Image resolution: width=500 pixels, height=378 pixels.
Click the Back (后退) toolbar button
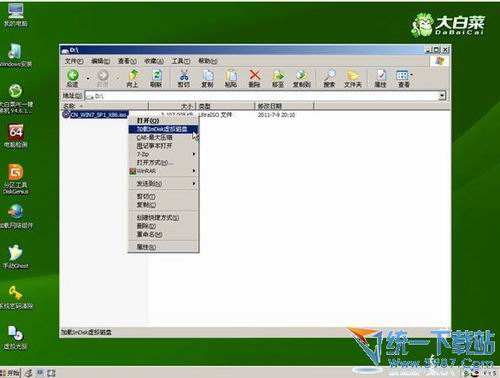(x=73, y=78)
